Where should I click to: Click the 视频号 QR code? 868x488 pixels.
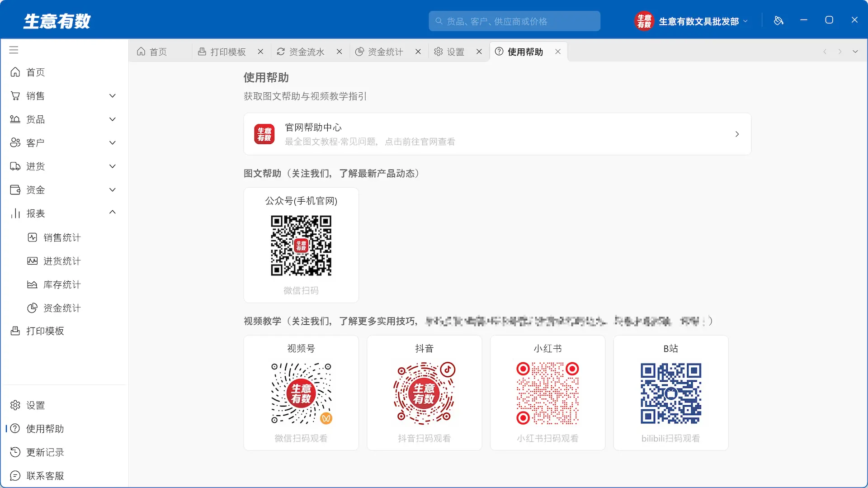click(301, 393)
